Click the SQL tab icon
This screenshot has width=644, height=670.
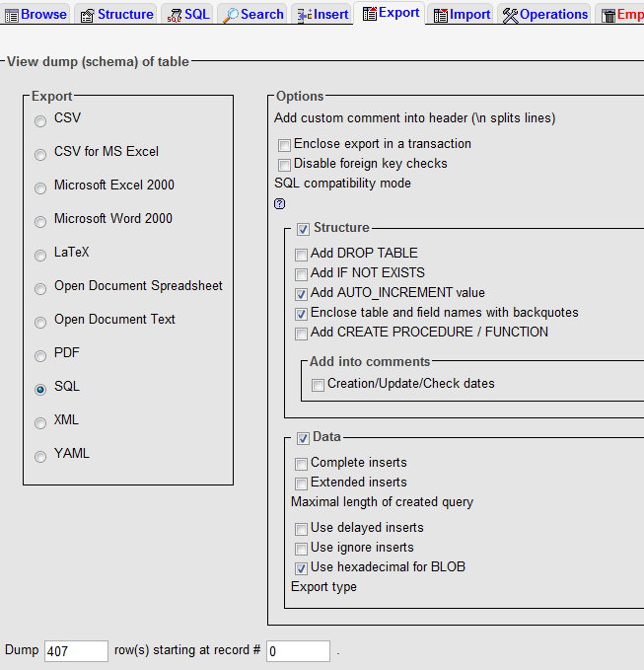[175, 15]
